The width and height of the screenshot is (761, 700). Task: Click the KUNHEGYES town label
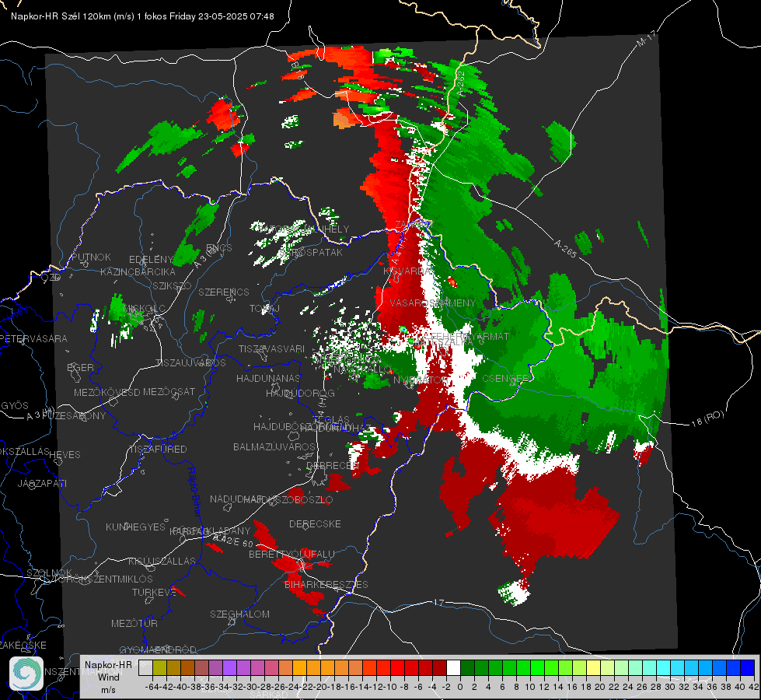point(135,527)
